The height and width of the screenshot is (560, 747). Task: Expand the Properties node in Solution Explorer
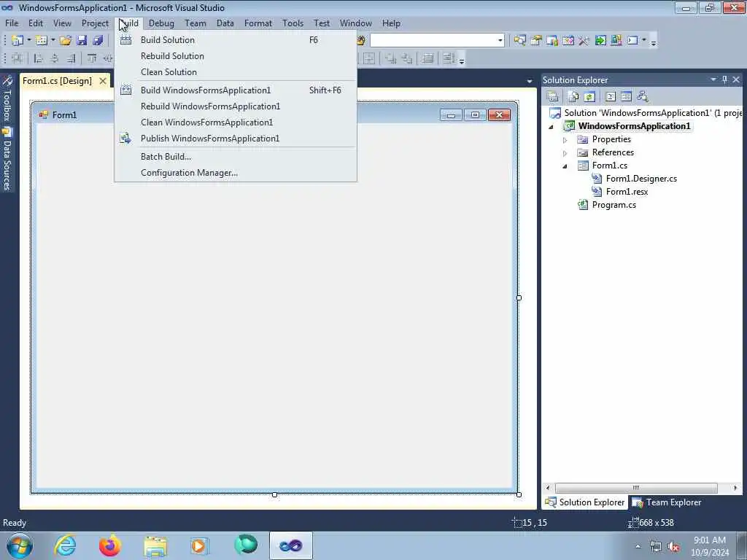coord(565,140)
